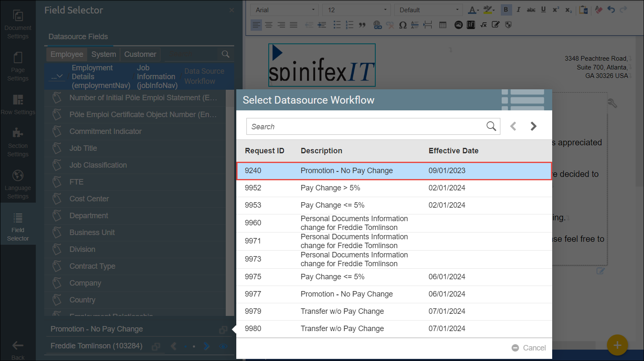The height and width of the screenshot is (361, 644).
Task: Open the font size 12 dropdown
Action: [357, 10]
